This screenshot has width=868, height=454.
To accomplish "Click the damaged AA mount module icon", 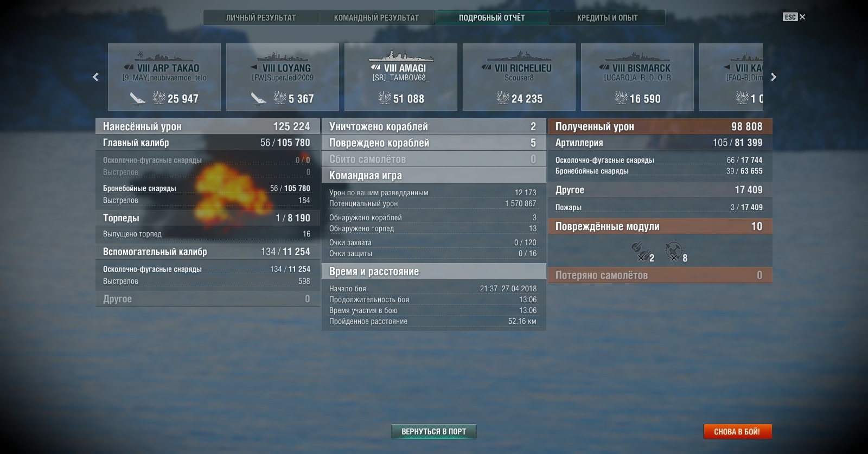I will 673,251.
